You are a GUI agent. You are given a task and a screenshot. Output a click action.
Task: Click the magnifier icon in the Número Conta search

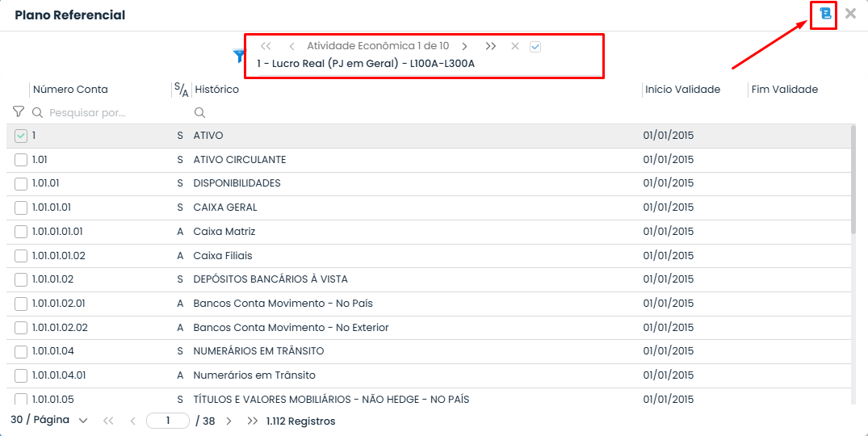coord(37,113)
